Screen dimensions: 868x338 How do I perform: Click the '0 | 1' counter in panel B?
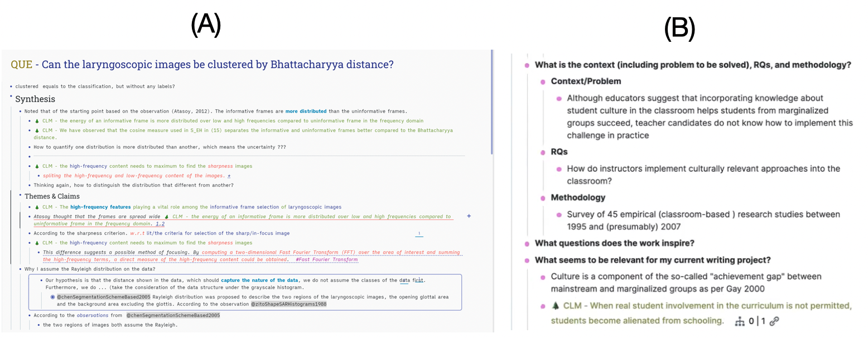pos(757,321)
